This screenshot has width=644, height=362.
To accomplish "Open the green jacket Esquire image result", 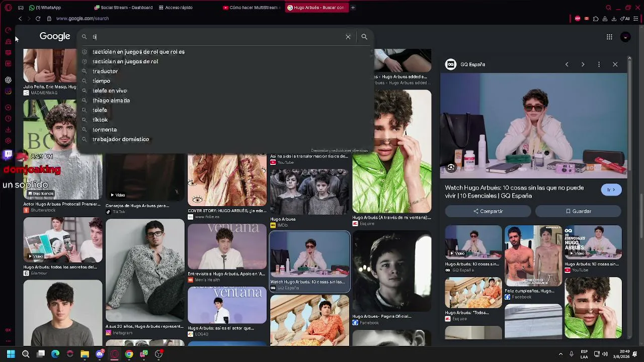I will pyautogui.click(x=392, y=151).
